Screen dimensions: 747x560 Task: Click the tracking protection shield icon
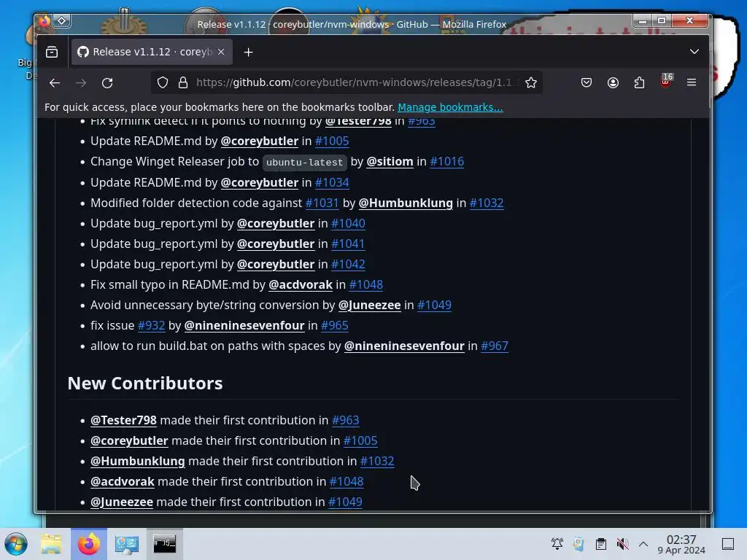coord(163,83)
